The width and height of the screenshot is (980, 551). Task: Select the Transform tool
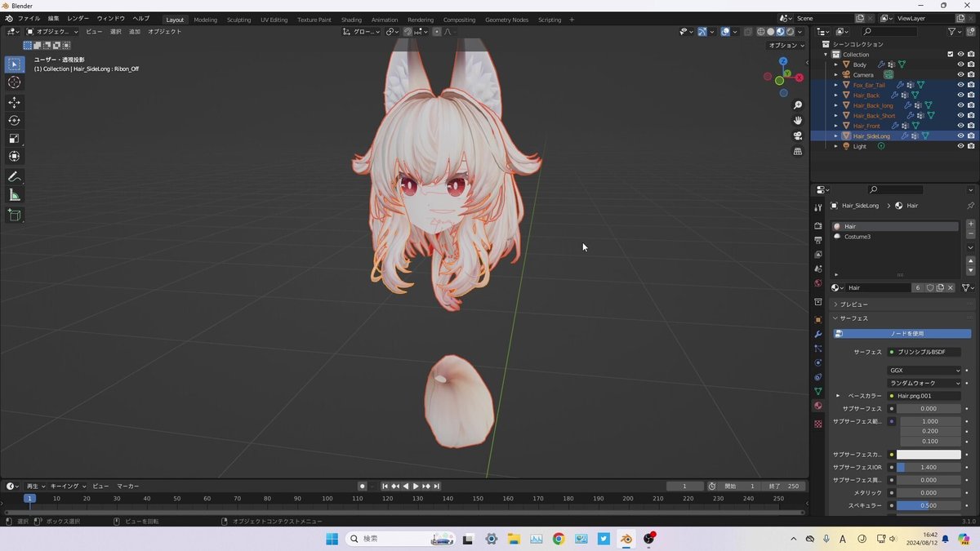click(x=14, y=156)
